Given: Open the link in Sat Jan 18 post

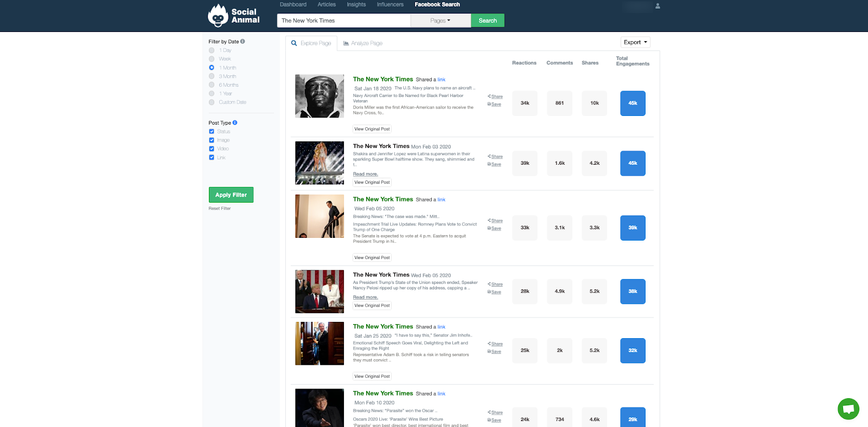Looking at the screenshot, I should pos(442,80).
